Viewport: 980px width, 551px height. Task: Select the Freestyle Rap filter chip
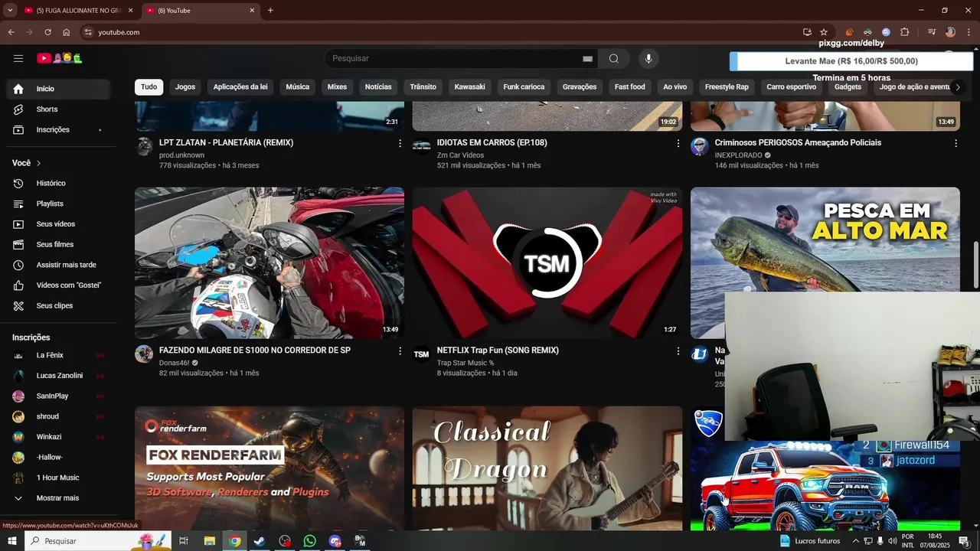pos(727,87)
